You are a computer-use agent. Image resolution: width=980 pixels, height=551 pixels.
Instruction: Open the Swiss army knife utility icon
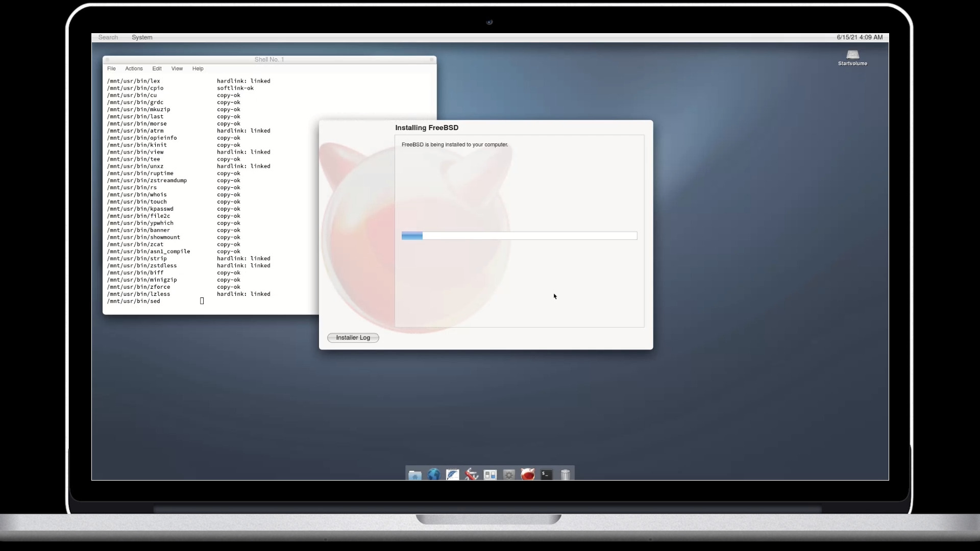click(472, 473)
